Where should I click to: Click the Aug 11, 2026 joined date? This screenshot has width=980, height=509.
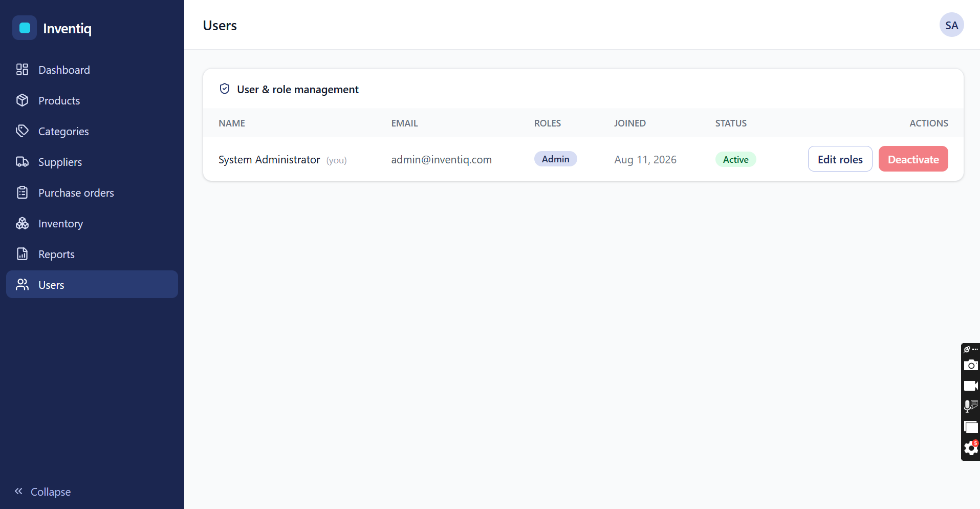tap(645, 160)
